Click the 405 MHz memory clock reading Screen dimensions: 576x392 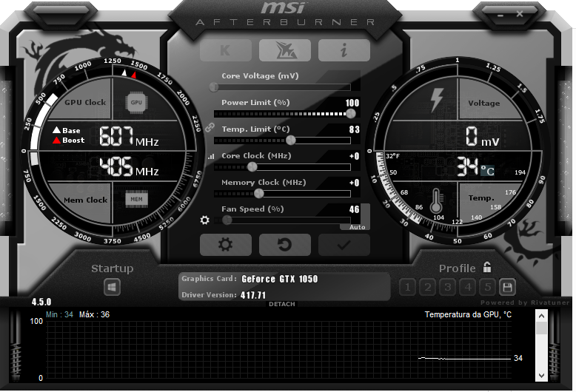pyautogui.click(x=129, y=166)
